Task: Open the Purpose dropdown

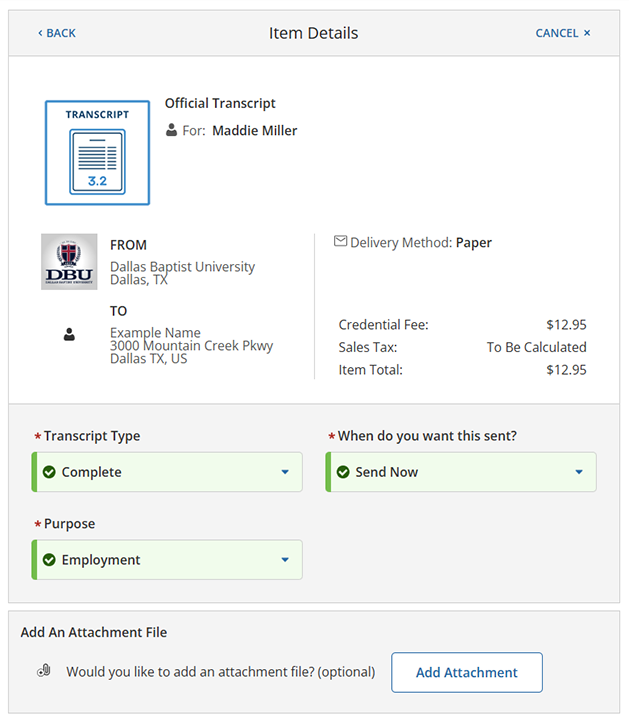Action: click(167, 560)
